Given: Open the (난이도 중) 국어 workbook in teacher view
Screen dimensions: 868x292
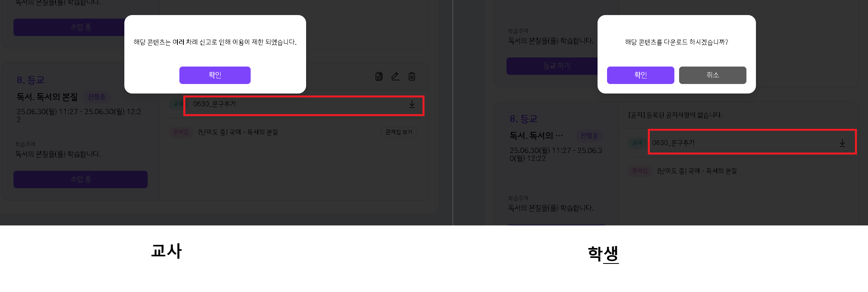Looking at the screenshot, I should click(238, 132).
